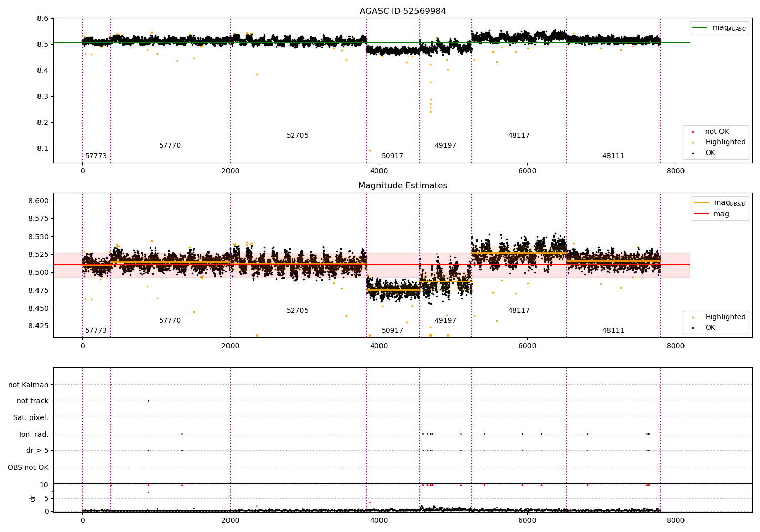Click obsid label 50917 in top panel

[392, 156]
